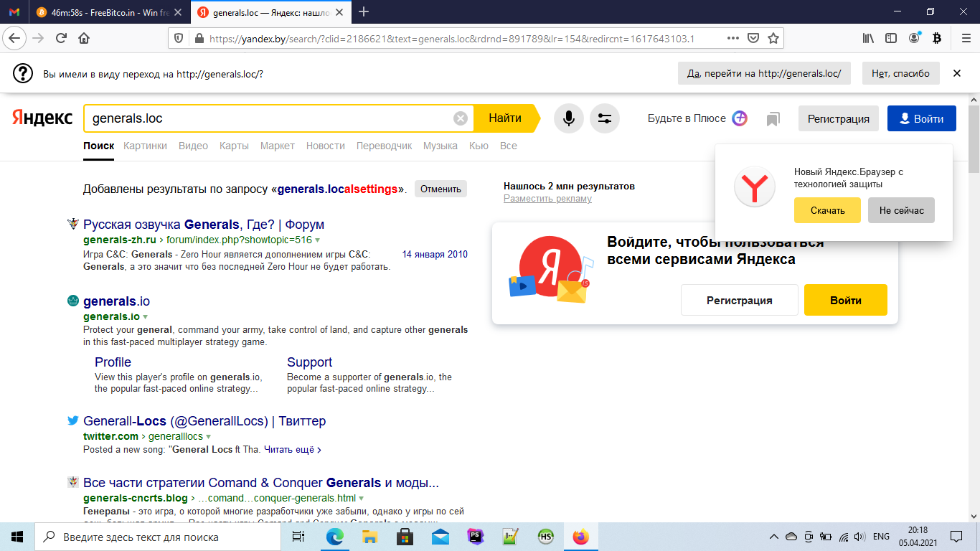Switch to Видео search tab
This screenshot has height=551, width=980.
click(x=193, y=146)
